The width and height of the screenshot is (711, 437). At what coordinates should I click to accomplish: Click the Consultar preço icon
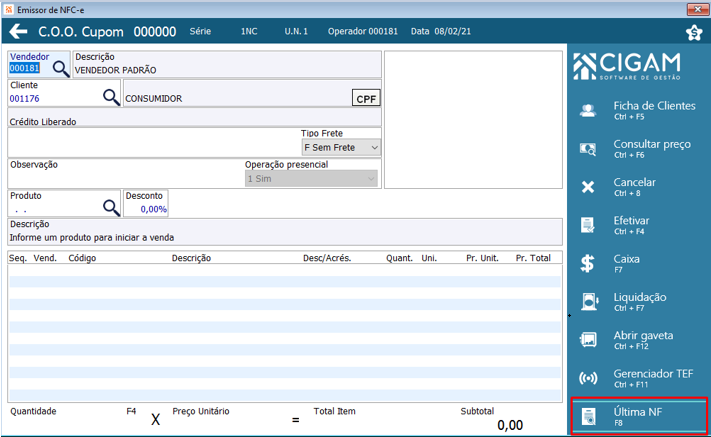(x=588, y=149)
